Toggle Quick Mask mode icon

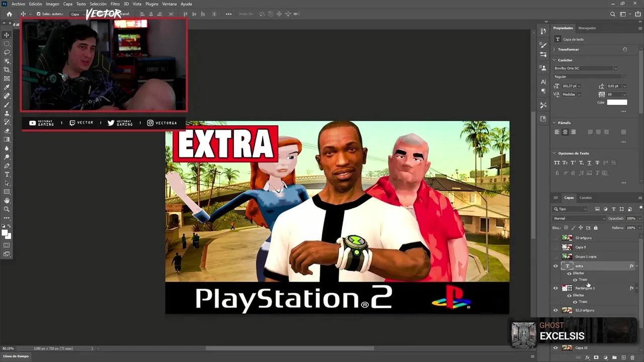click(7, 245)
